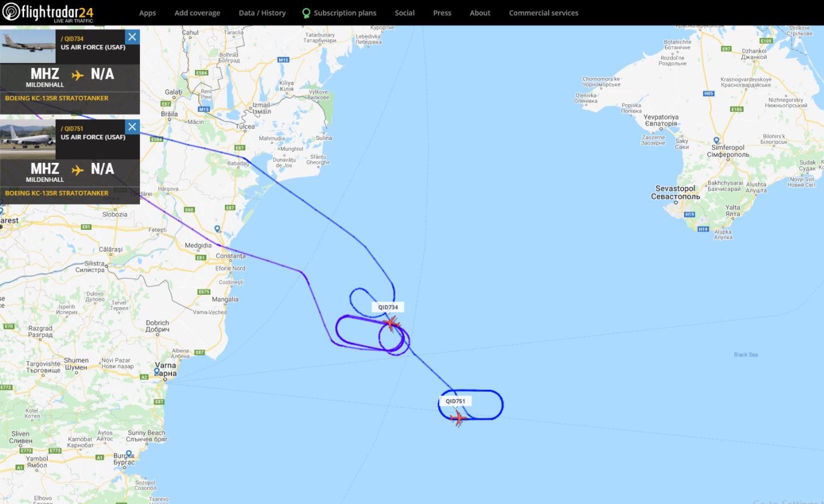Click the Flightradar24 logo
824x504 pixels.
tap(48, 13)
